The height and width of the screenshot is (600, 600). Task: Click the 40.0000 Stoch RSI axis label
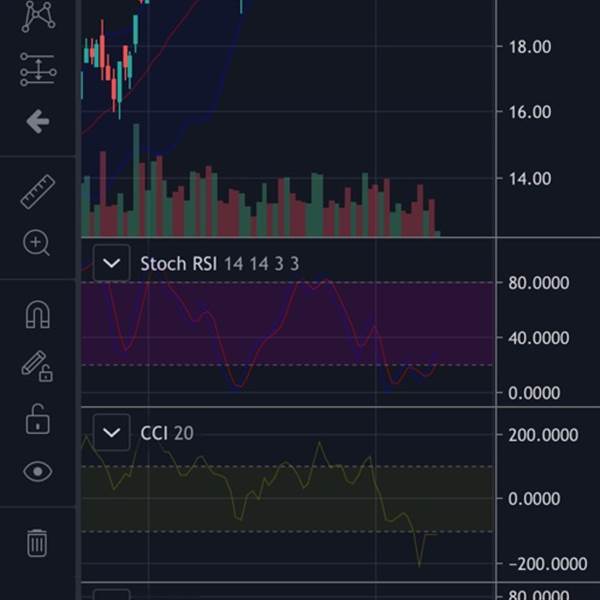[x=538, y=338]
